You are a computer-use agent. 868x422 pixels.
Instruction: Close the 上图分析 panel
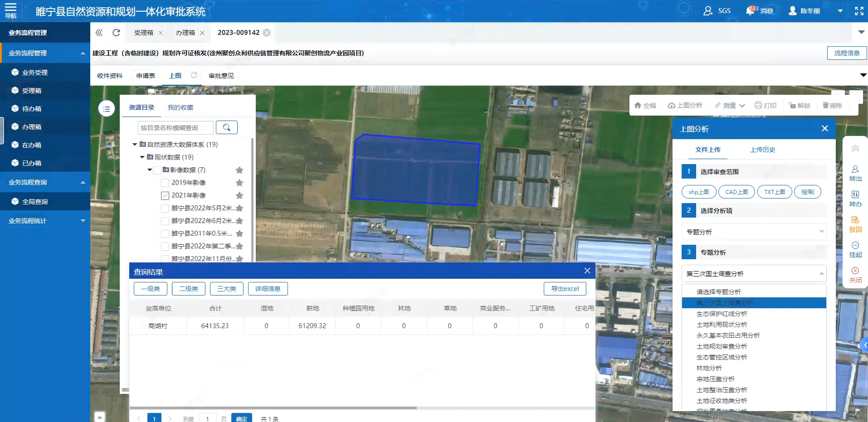tap(825, 129)
